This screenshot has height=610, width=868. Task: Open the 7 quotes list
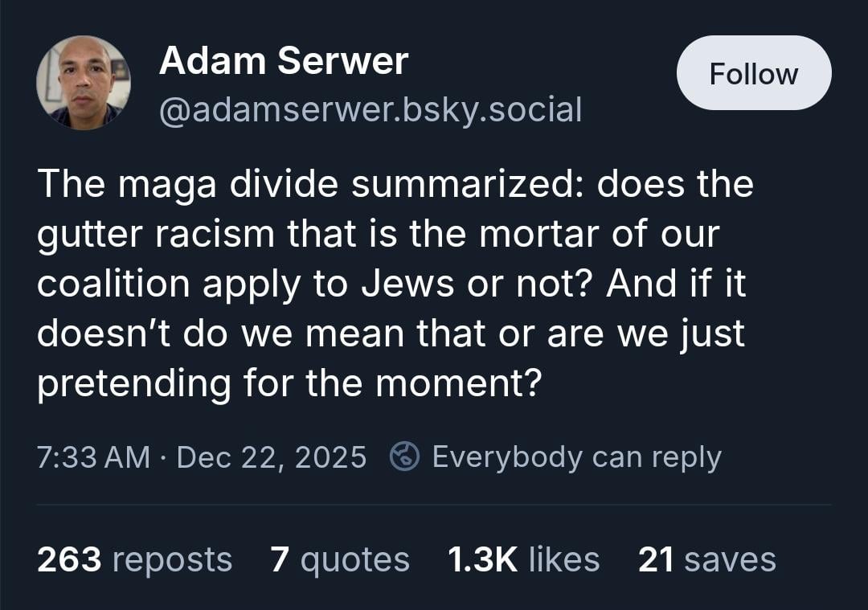tap(339, 559)
